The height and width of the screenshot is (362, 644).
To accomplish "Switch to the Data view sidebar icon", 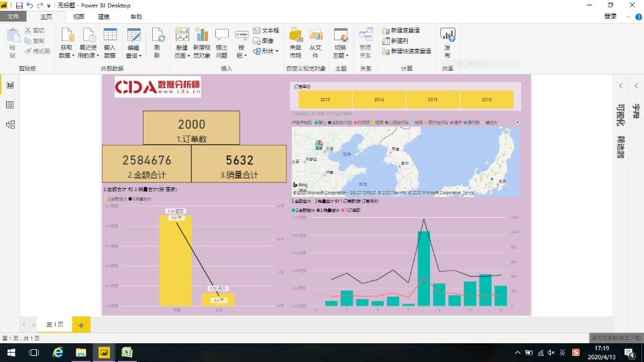I will pyautogui.click(x=10, y=105).
